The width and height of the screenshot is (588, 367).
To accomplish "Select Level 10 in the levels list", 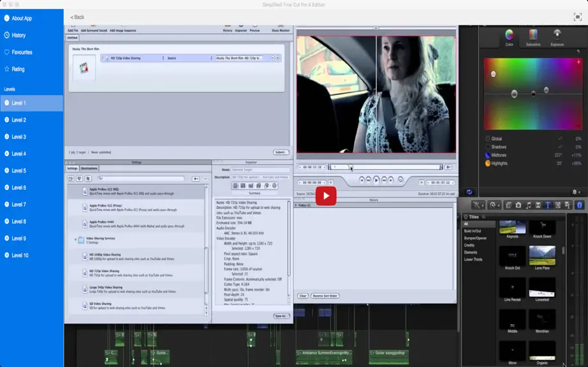I will pos(31,255).
